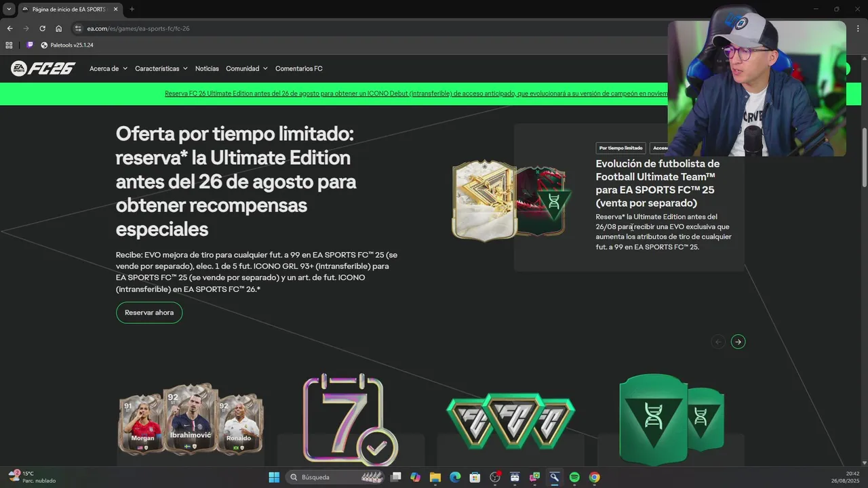Select the Morgan player card
This screenshot has height=488, width=868.
point(142,426)
